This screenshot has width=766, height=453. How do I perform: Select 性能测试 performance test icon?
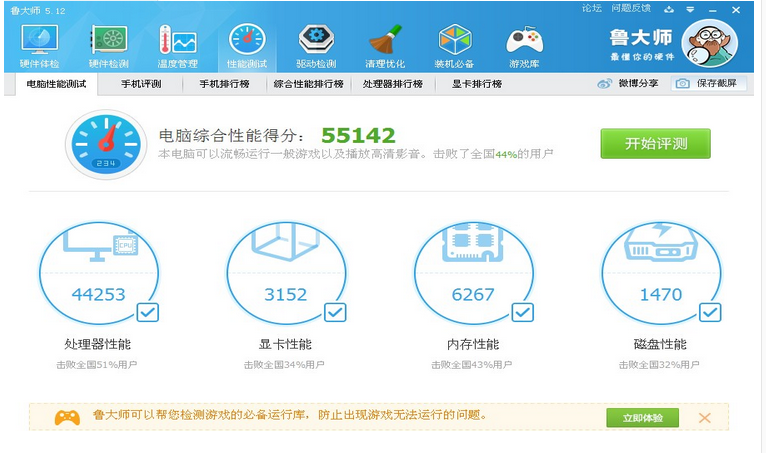click(247, 39)
